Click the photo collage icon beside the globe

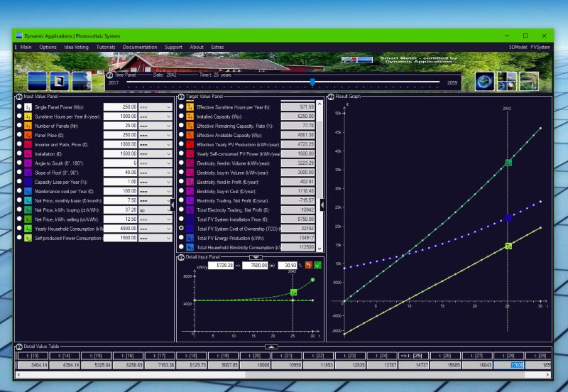click(507, 81)
